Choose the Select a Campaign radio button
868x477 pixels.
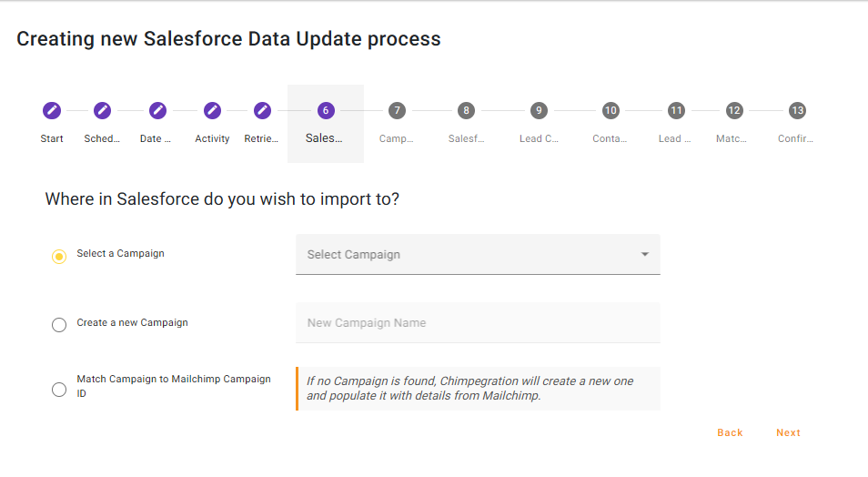[59, 257]
